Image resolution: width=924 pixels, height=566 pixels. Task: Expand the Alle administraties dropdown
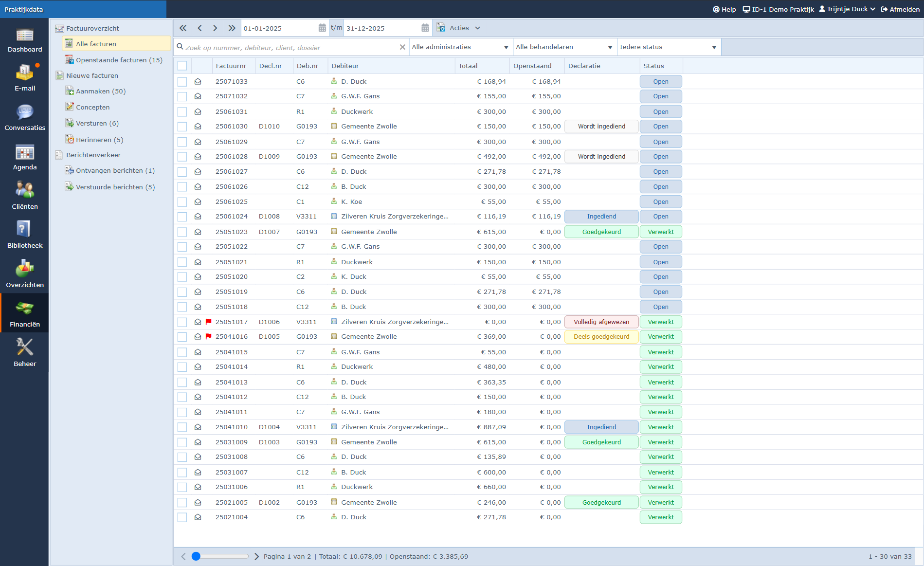tap(459, 47)
